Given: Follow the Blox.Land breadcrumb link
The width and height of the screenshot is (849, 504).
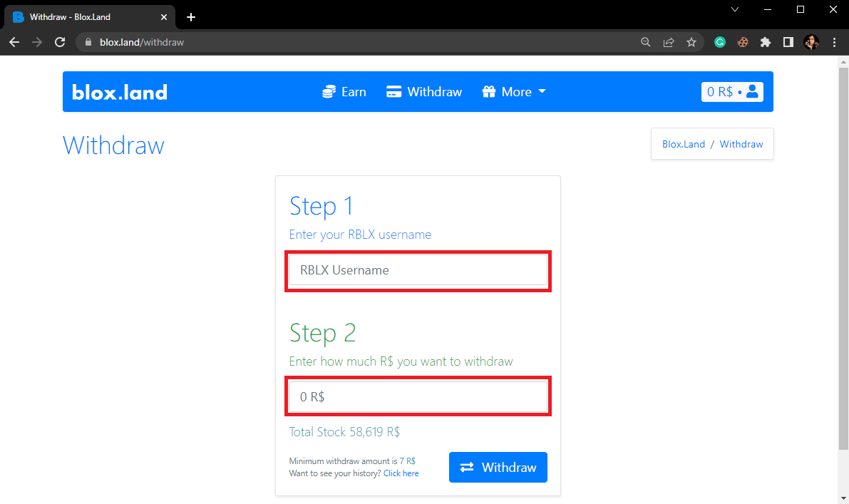Looking at the screenshot, I should pyautogui.click(x=684, y=144).
